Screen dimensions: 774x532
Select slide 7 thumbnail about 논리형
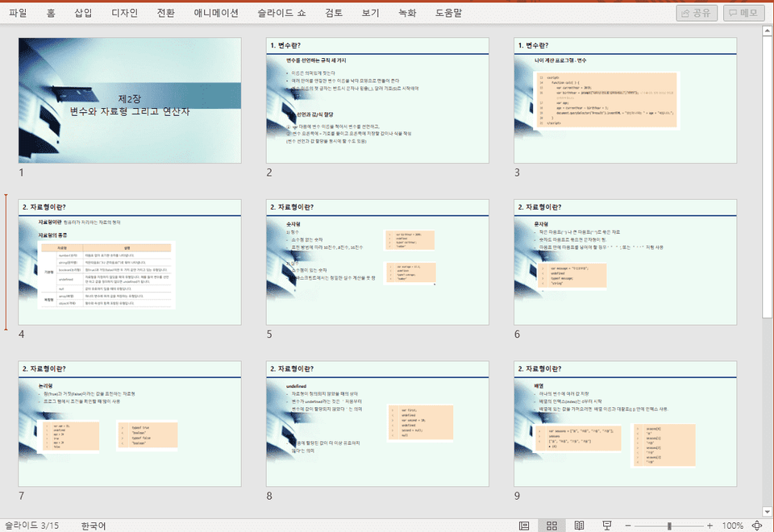(x=130, y=424)
